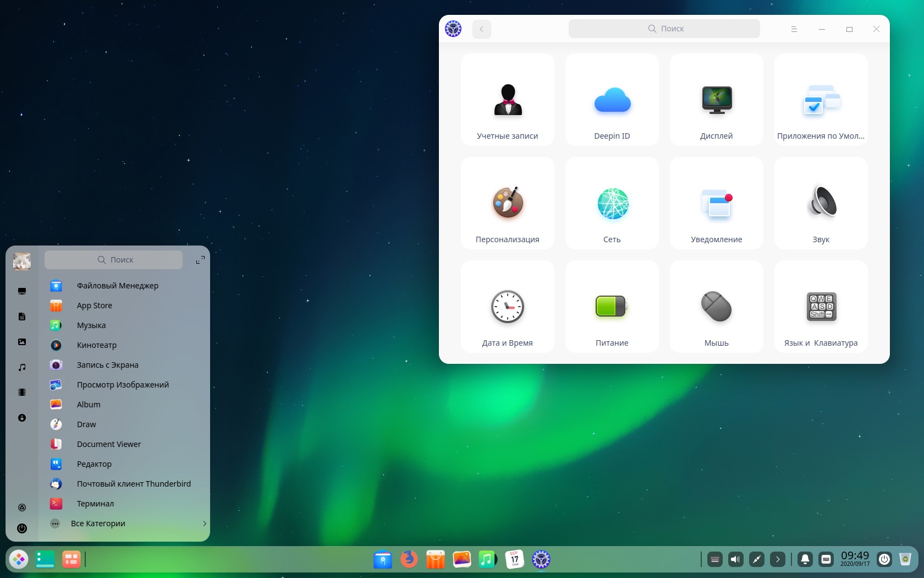Viewport: 924px width, 578px height.
Task: Open Computer from launcher sidebar
Action: (x=22, y=291)
